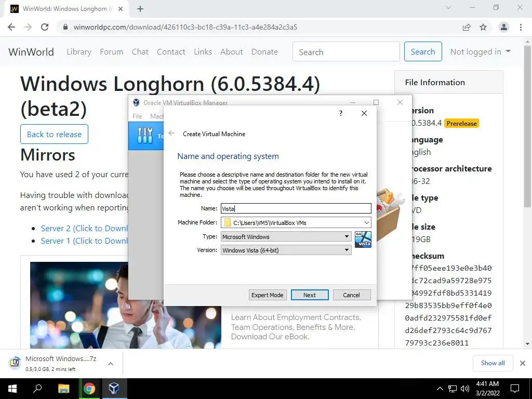Open download item options chevron
Viewport: 532px width, 399px height.
click(x=111, y=363)
